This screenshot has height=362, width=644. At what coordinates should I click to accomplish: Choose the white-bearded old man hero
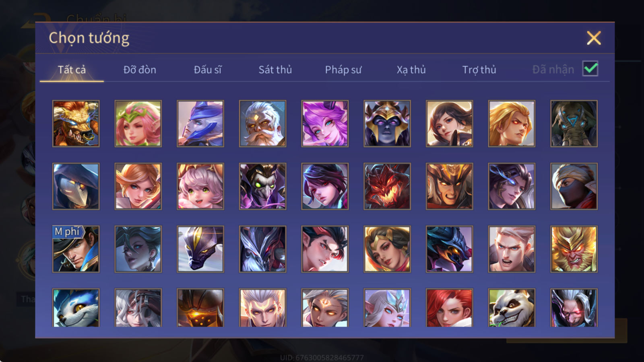click(x=262, y=123)
